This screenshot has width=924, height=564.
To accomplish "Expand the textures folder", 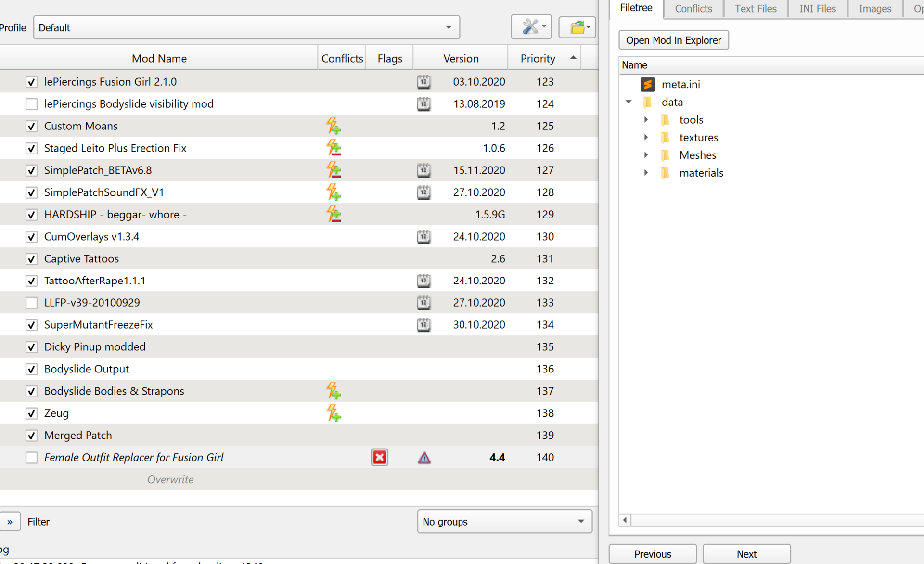I will (646, 138).
